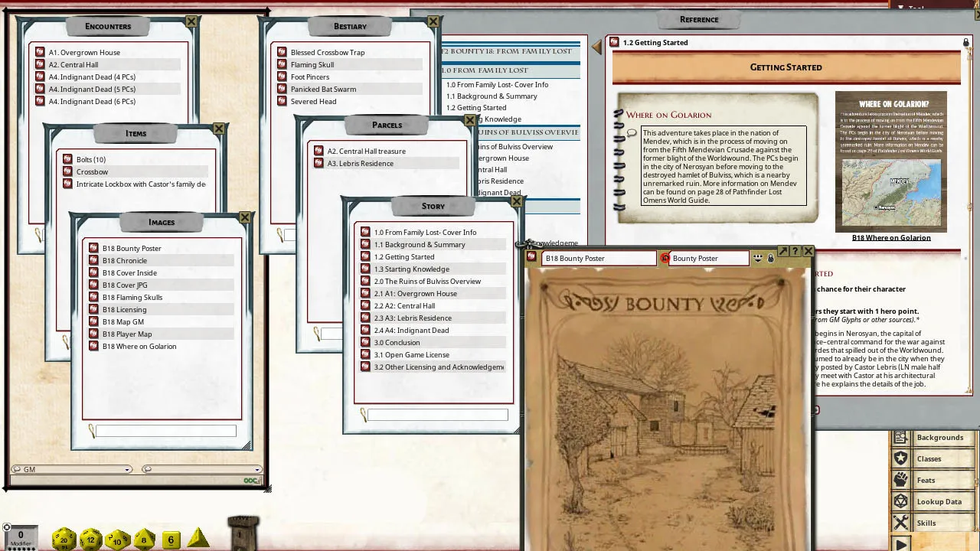Click link icon beside B18 Flaming Skulls
This screenshot has width=980, height=551.
click(93, 298)
